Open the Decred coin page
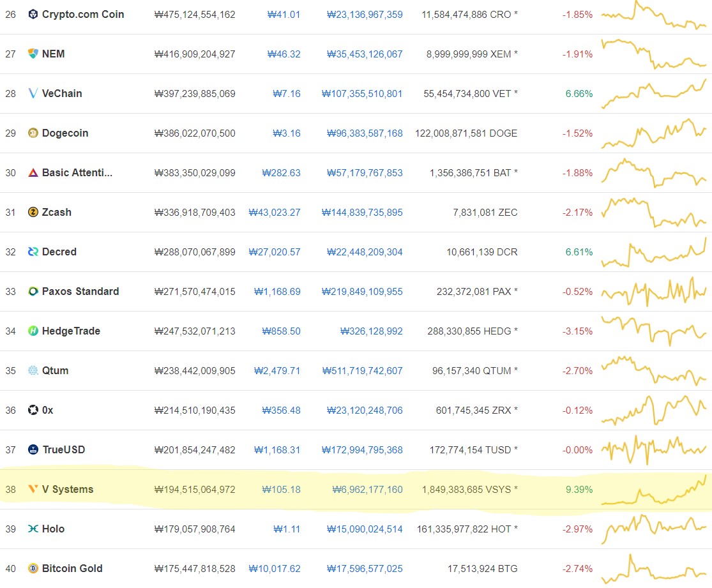This screenshot has height=588, width=712. pos(59,252)
